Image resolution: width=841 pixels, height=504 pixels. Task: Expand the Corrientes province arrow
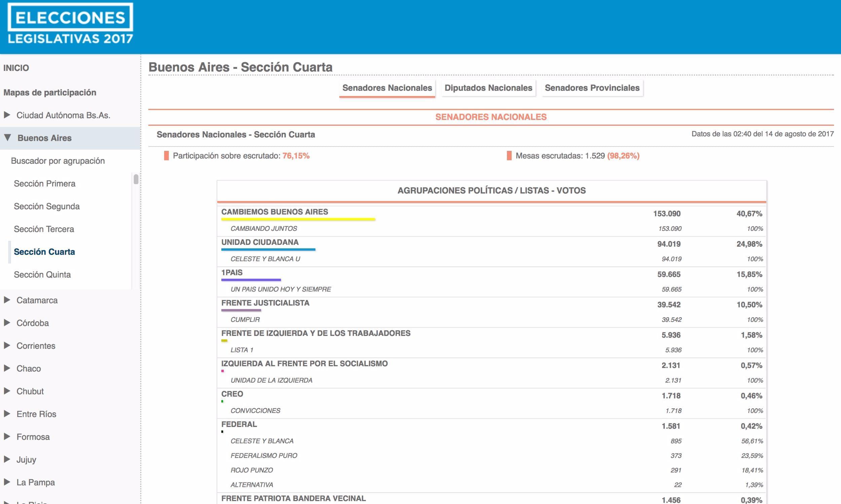point(7,345)
